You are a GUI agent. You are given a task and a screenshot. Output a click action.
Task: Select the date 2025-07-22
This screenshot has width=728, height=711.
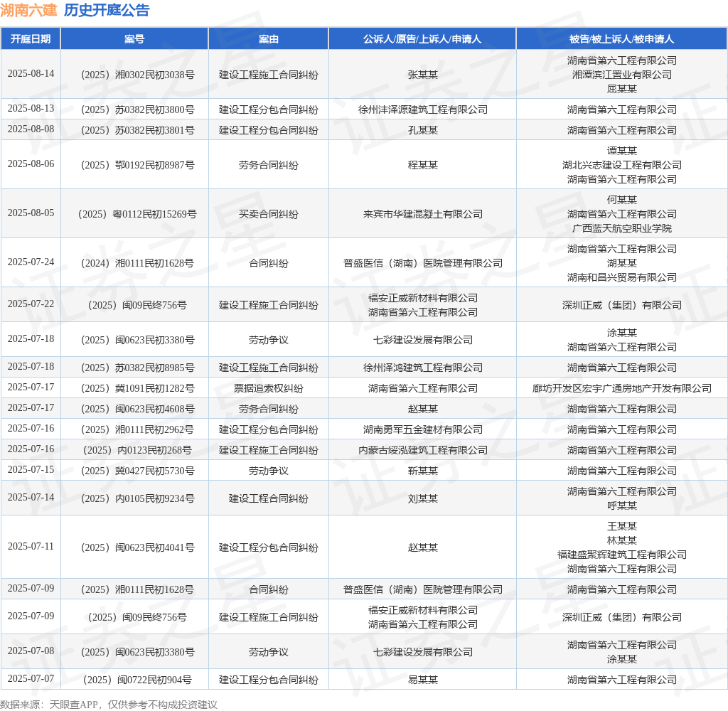(x=31, y=304)
